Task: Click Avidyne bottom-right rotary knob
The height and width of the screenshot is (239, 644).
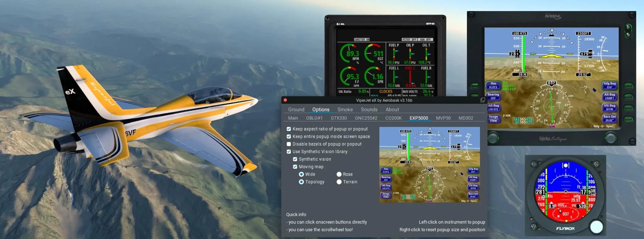Action: (610, 138)
